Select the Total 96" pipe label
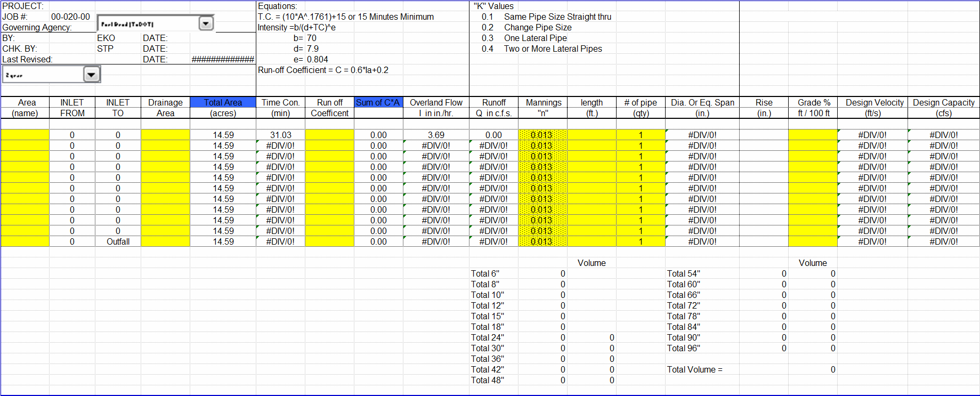Viewport: 980px width, 396px height. [x=683, y=348]
